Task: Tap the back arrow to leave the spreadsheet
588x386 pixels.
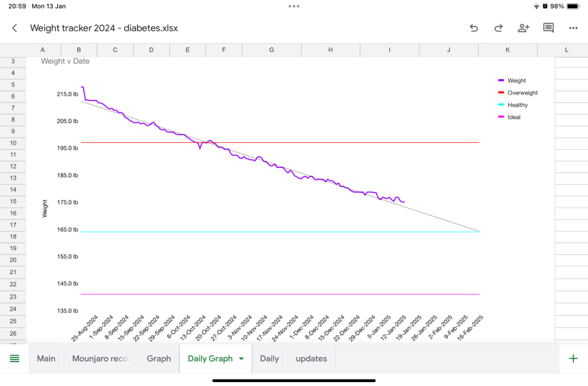Action: click(15, 28)
